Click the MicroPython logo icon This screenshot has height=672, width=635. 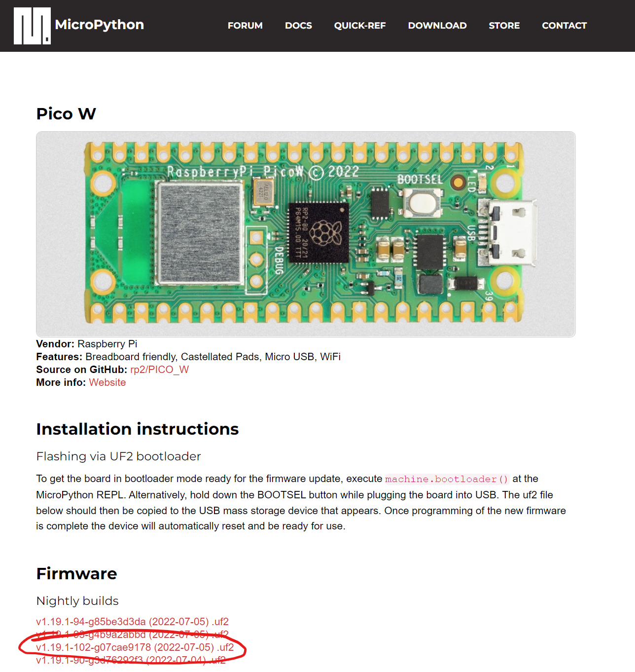(32, 26)
